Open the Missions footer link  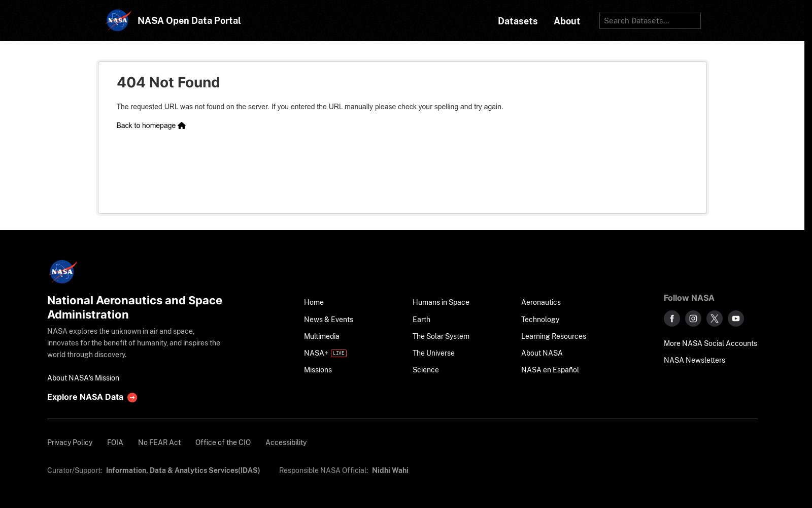(318, 370)
